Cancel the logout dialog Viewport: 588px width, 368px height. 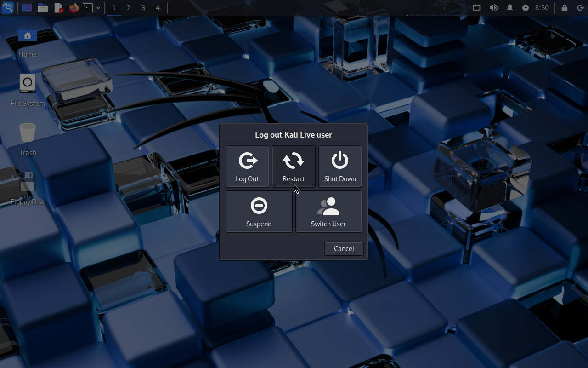click(x=344, y=249)
